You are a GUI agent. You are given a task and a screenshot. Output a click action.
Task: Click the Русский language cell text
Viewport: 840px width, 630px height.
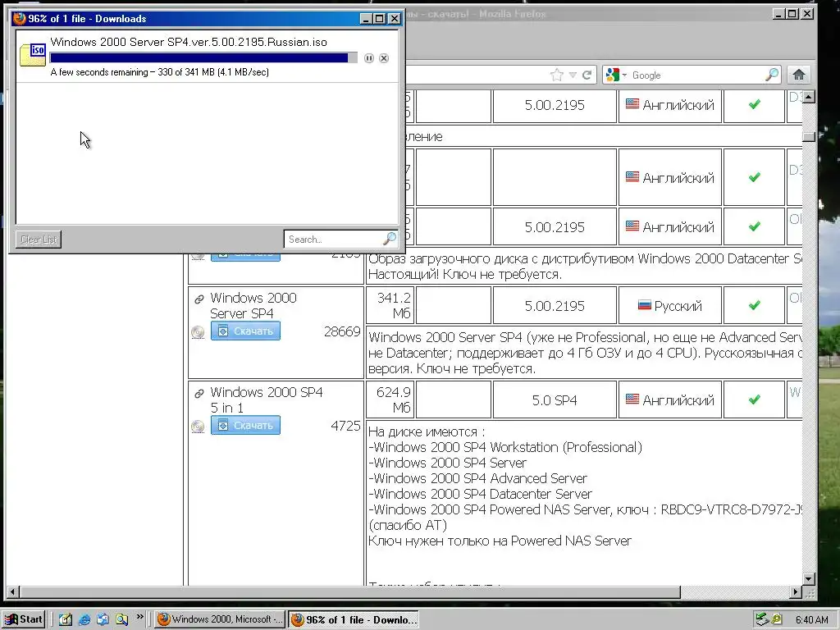click(678, 306)
